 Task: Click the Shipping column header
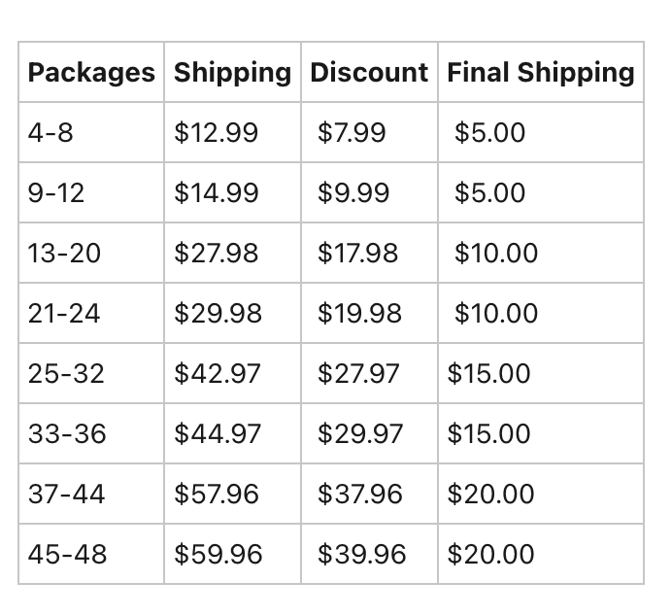232,72
